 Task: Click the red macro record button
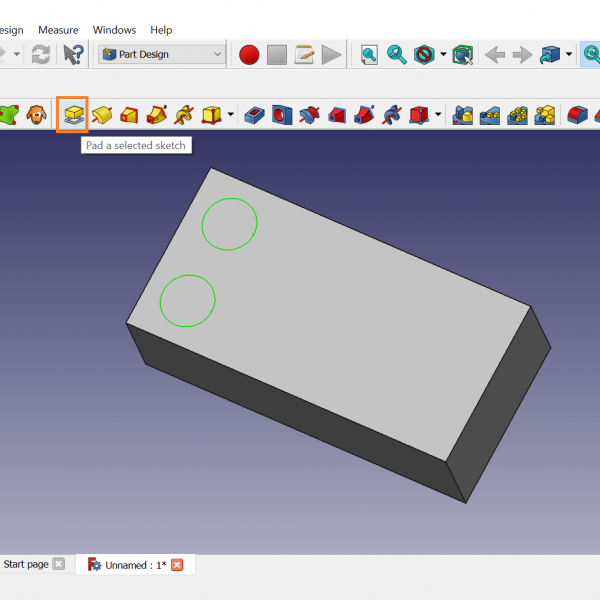pyautogui.click(x=249, y=54)
